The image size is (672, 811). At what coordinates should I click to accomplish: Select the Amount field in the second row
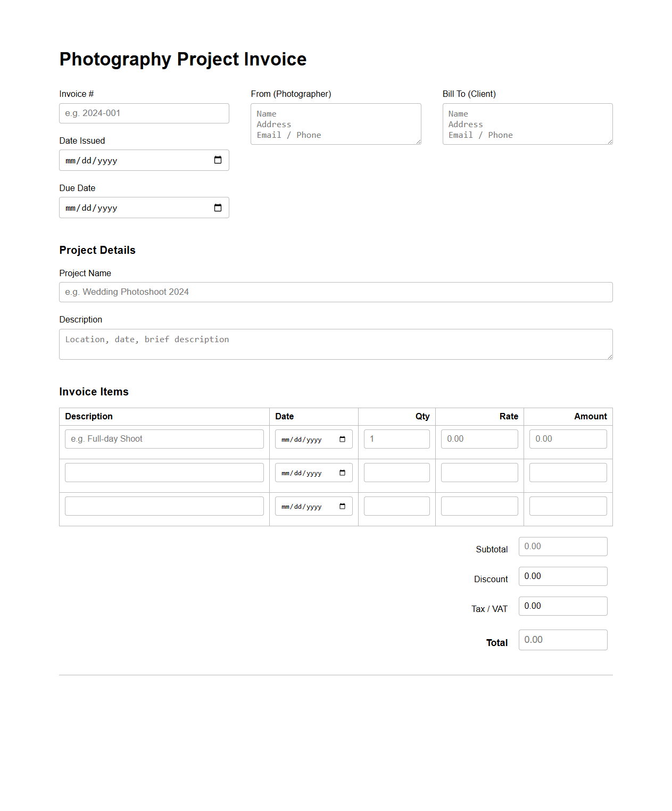567,472
